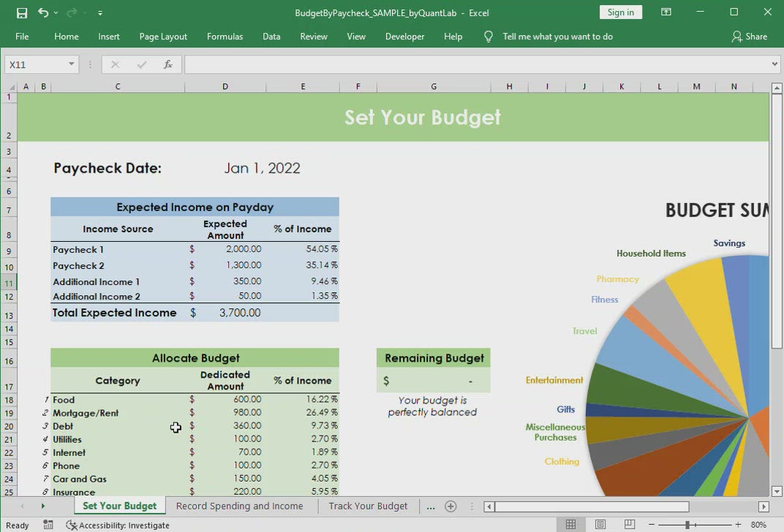The width and height of the screenshot is (784, 532).
Task: Click the Insert Function fx icon
Action: pos(168,64)
